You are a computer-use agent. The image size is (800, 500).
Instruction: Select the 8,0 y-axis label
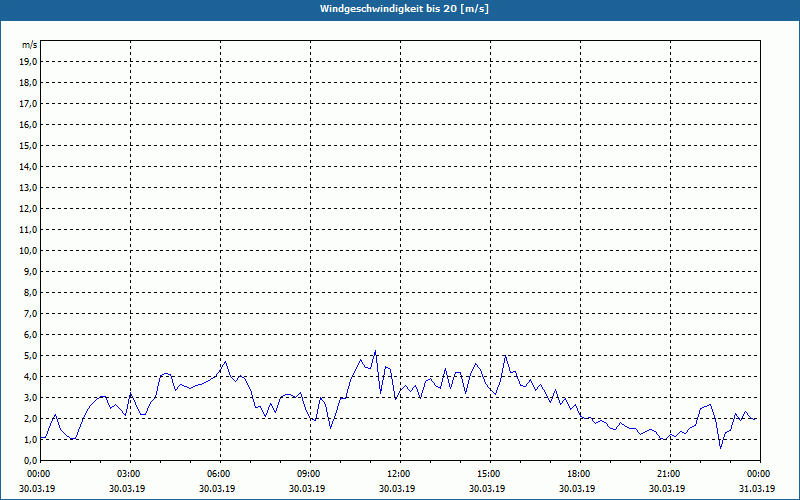click(31, 293)
